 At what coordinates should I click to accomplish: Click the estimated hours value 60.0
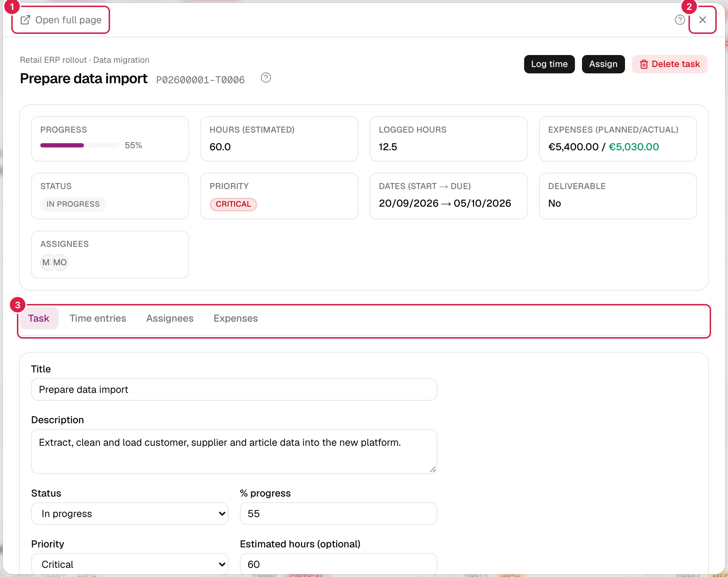tap(220, 147)
